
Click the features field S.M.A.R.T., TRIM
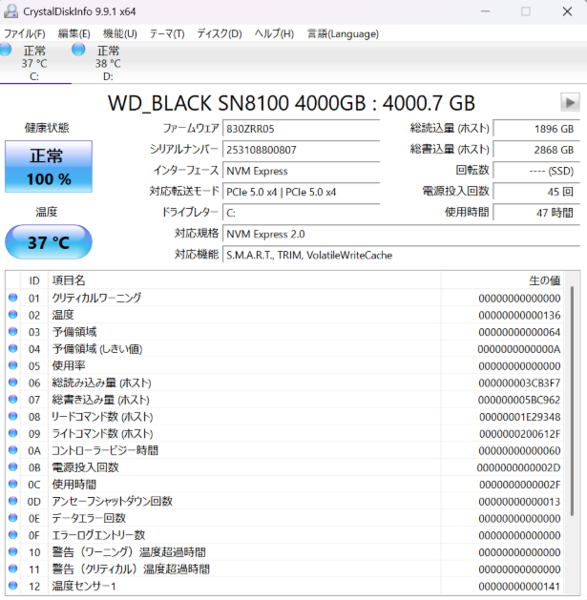[401, 255]
